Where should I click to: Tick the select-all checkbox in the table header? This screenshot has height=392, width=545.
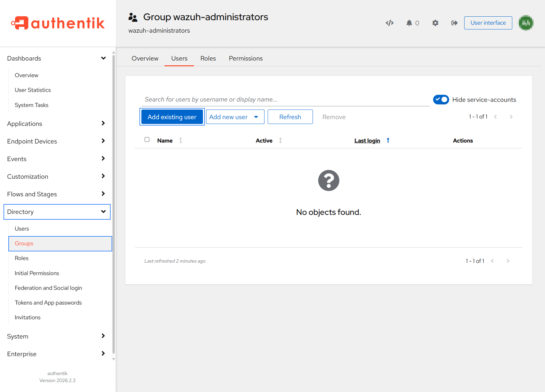pyautogui.click(x=147, y=140)
